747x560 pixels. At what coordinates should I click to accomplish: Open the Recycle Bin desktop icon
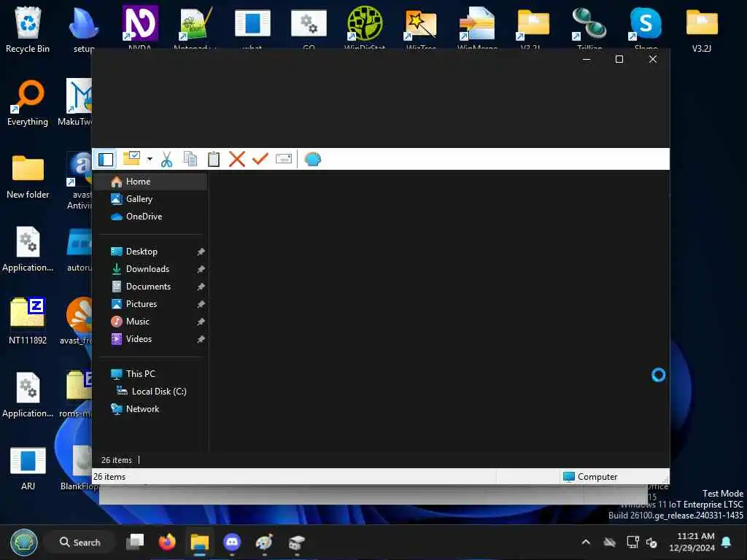pyautogui.click(x=28, y=29)
